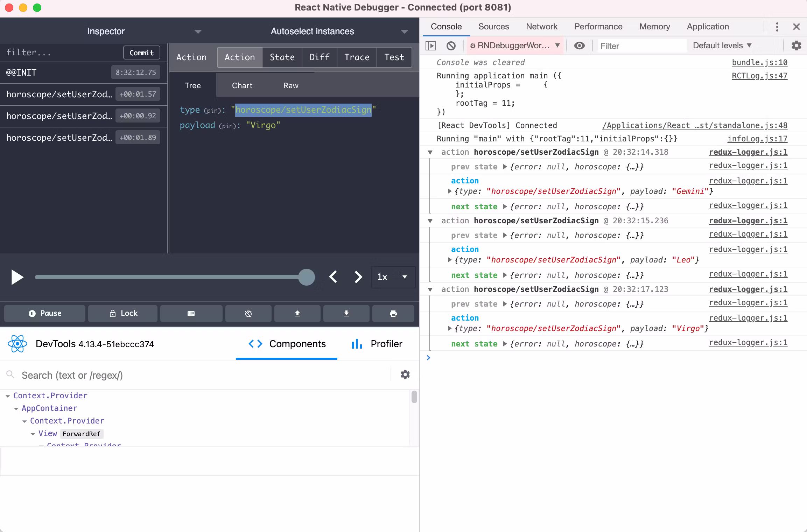
Task: Pause recording of Redux actions
Action: coord(45,313)
